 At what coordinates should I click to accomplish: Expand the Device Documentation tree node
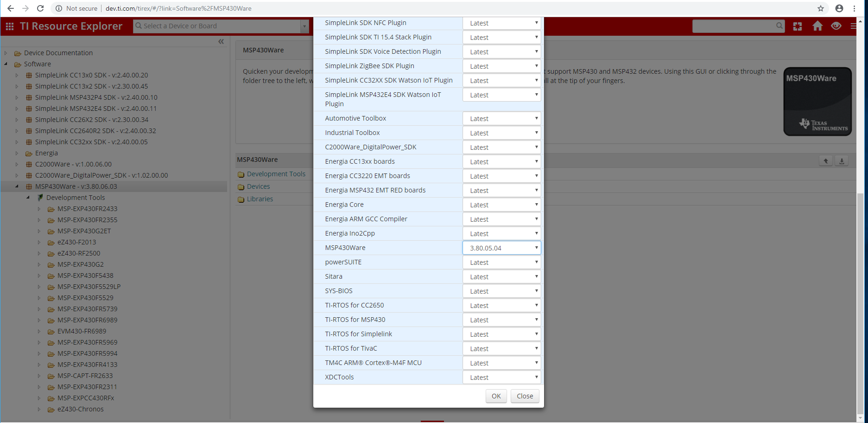[6, 53]
